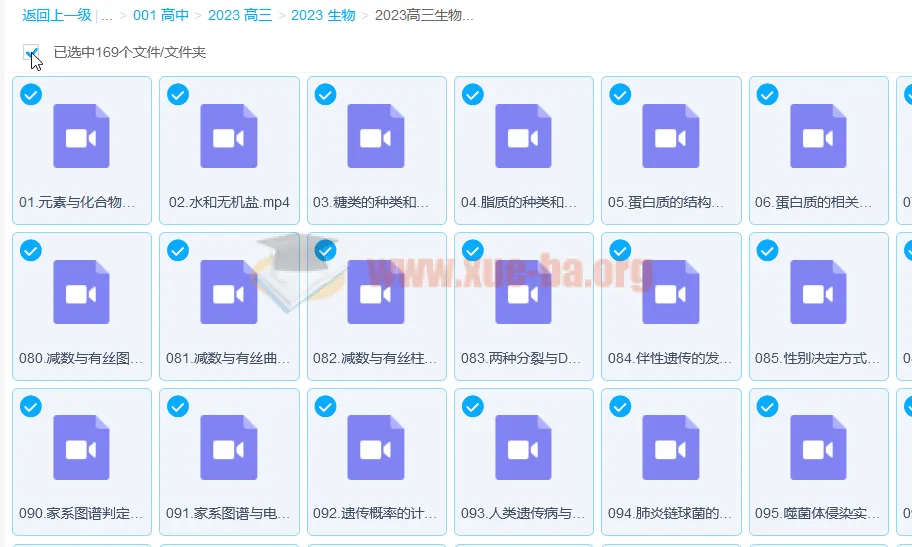
Task: Uncheck the 092.遗传概率的计 file checkbox
Action: point(325,406)
